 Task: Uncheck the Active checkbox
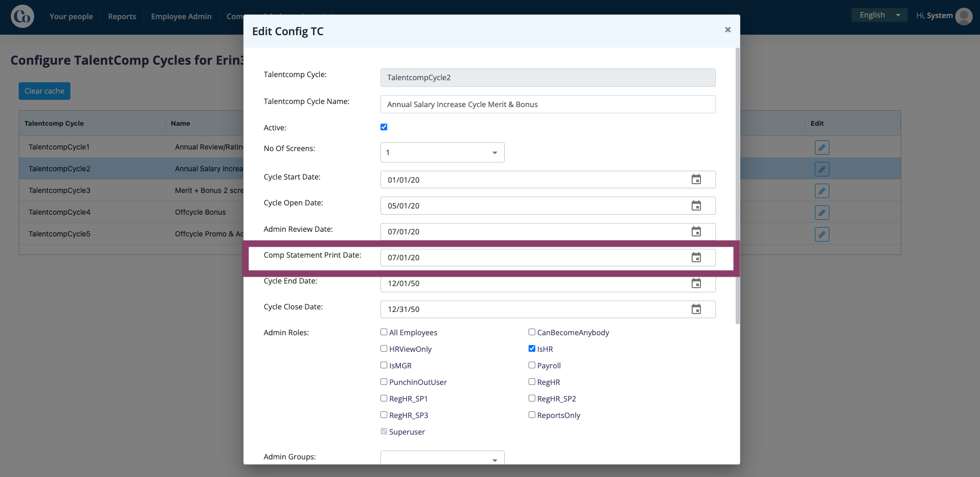click(x=384, y=127)
